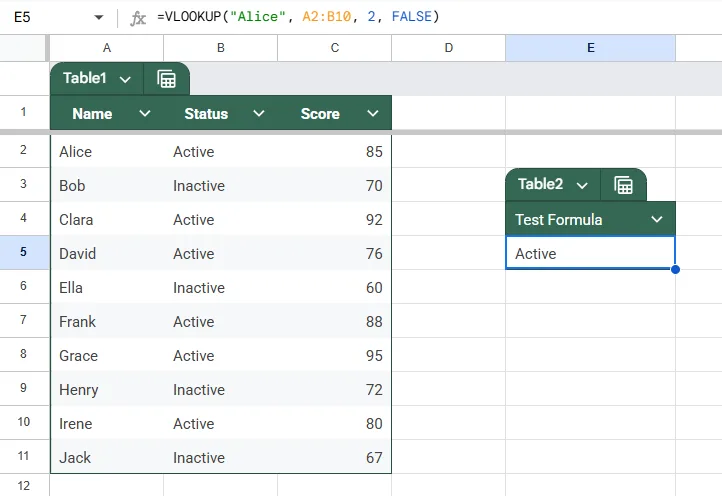This screenshot has width=722, height=496.
Task: Open the Status column filter dropdown
Action: tap(259, 113)
